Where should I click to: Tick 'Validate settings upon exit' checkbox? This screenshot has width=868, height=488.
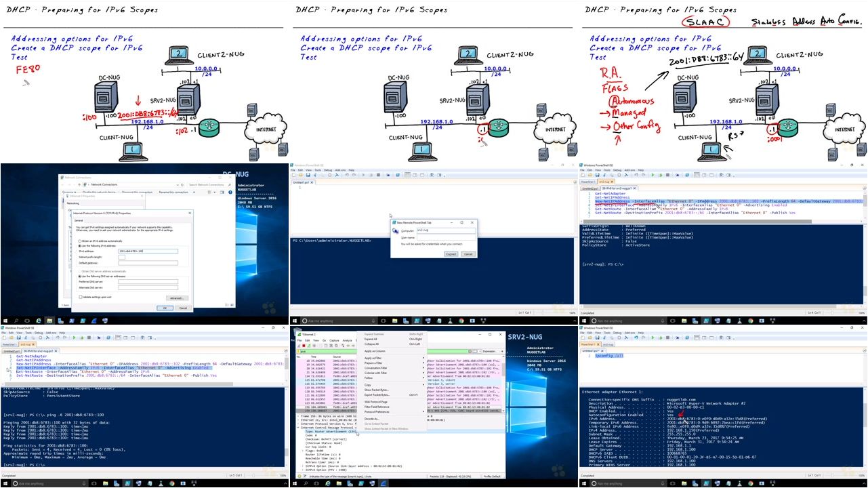click(80, 297)
